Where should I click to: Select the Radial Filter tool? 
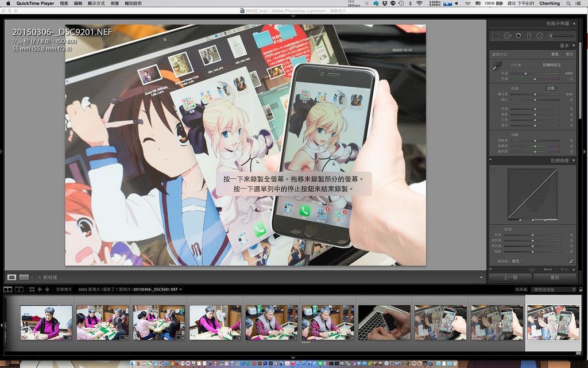coord(540,36)
